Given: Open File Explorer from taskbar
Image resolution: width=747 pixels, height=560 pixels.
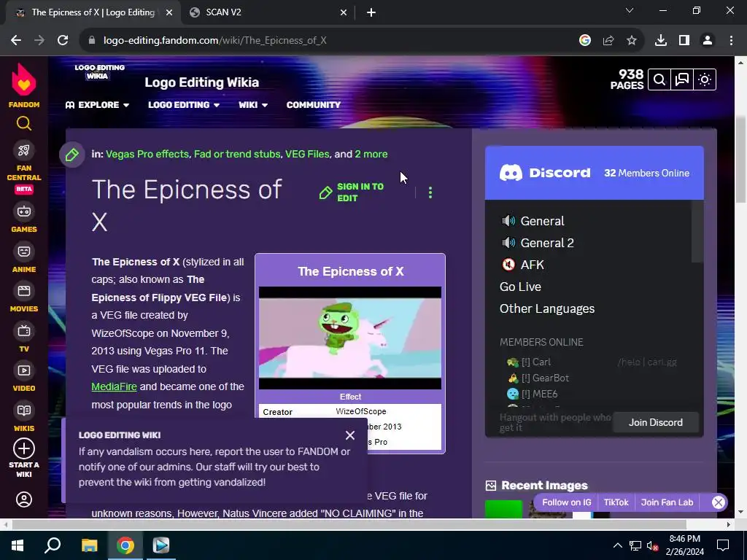Looking at the screenshot, I should (89, 545).
